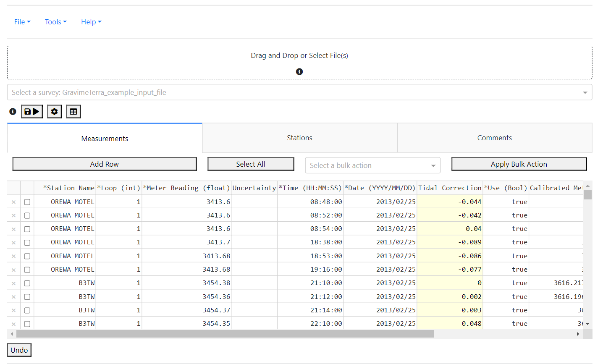Click the meter reading cell 3413.7
Screen dimensions: 603x364
tap(187, 242)
